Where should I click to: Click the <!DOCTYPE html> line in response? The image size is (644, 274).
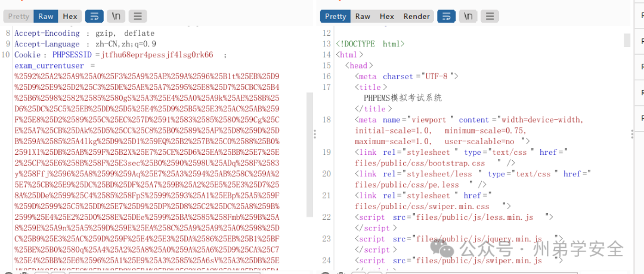pos(370,44)
